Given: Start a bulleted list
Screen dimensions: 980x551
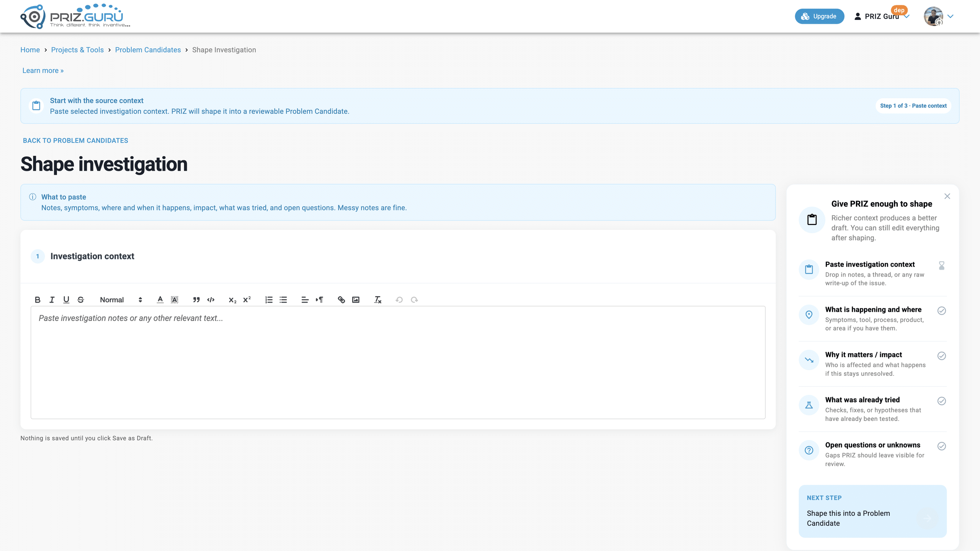Looking at the screenshot, I should (283, 300).
